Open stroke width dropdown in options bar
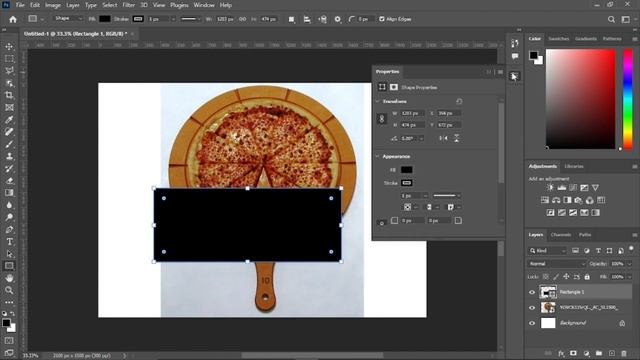The height and width of the screenshot is (360, 640). (173, 19)
